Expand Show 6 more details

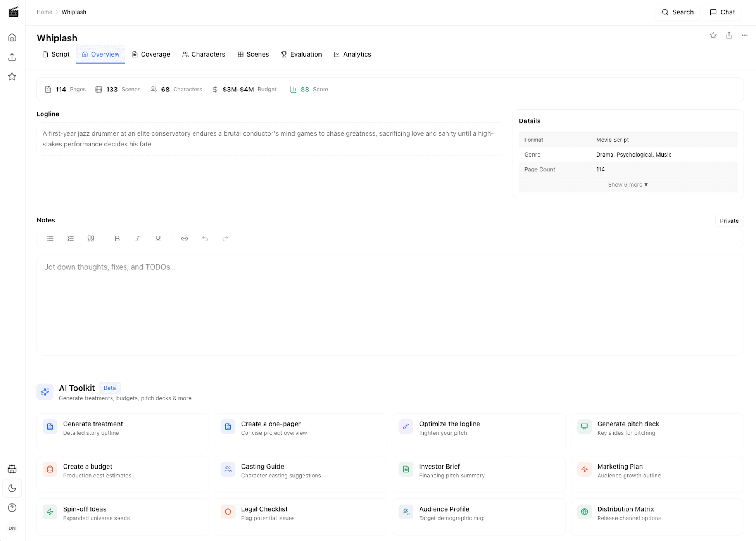pos(628,185)
